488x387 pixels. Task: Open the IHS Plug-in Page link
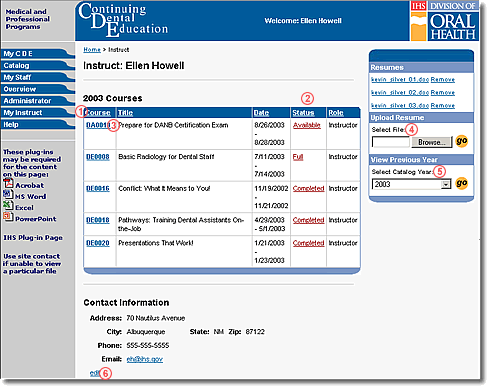pyautogui.click(x=33, y=238)
